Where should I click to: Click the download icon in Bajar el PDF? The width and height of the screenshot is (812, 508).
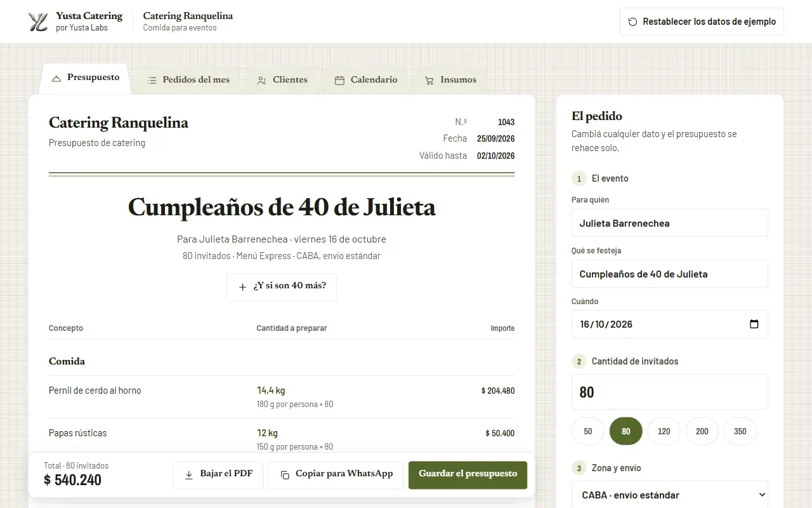tap(189, 475)
